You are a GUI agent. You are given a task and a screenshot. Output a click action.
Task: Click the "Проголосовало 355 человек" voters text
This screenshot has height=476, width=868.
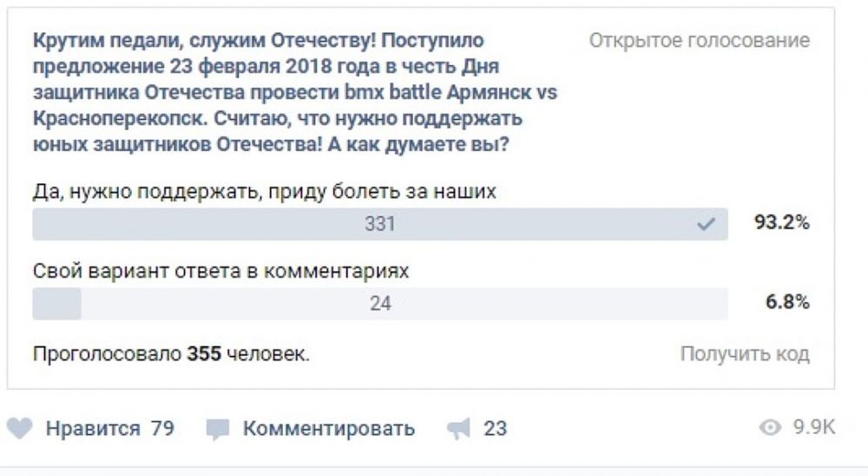[x=171, y=354]
